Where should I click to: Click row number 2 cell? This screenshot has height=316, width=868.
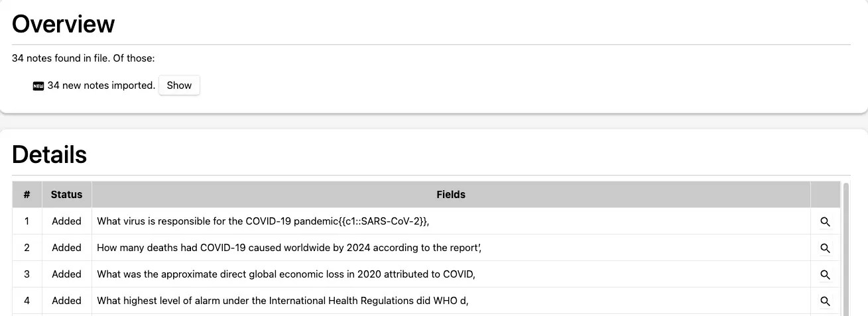coord(27,248)
